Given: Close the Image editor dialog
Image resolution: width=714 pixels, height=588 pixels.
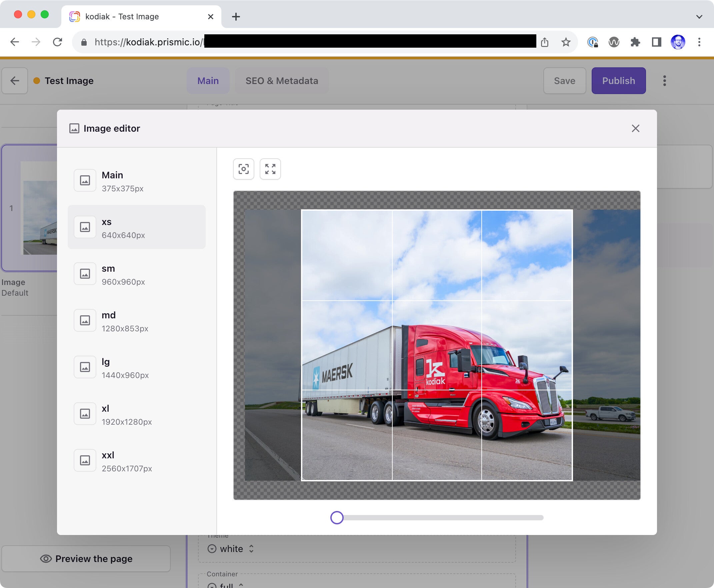Looking at the screenshot, I should click(x=635, y=128).
